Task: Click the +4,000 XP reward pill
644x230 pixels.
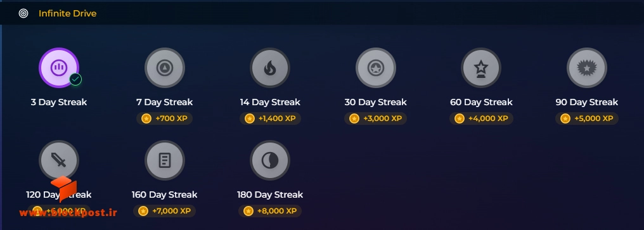Action: (x=481, y=118)
